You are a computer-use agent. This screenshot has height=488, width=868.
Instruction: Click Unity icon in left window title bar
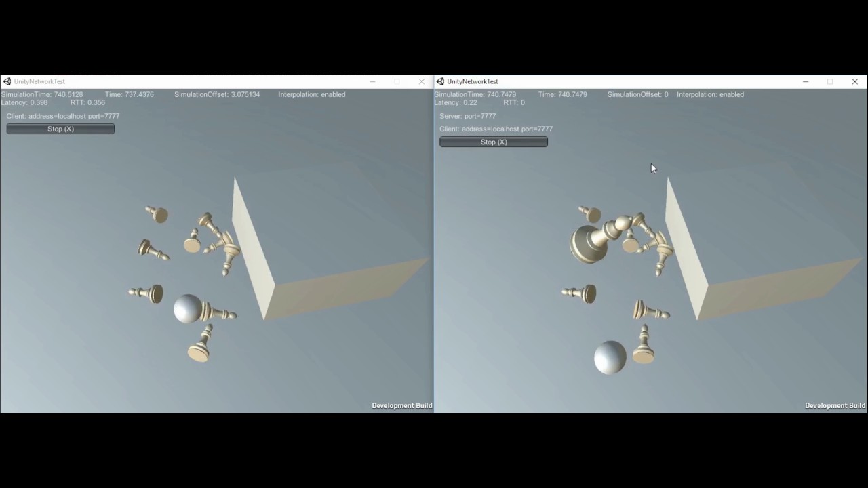click(x=7, y=81)
